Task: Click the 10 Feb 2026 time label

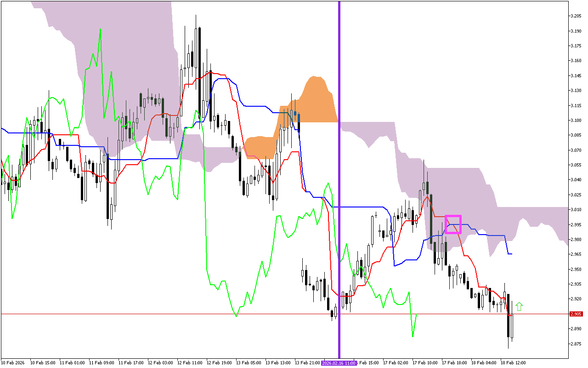Action: click(x=13, y=363)
